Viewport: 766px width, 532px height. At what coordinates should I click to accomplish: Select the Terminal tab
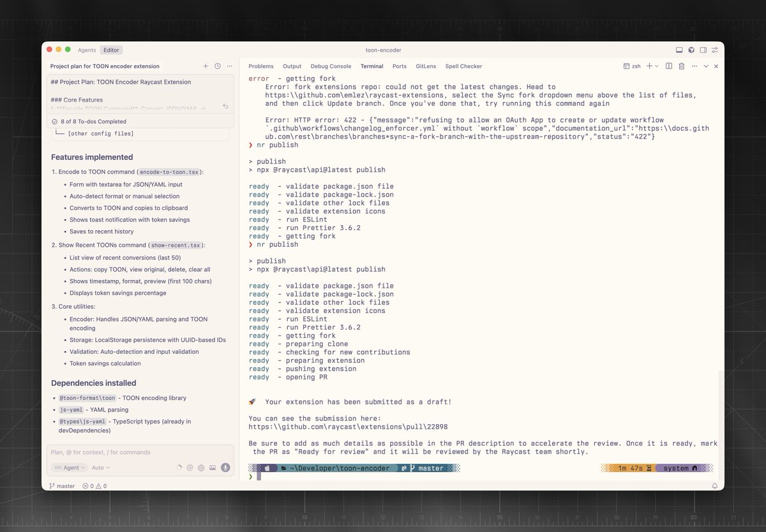(x=372, y=66)
